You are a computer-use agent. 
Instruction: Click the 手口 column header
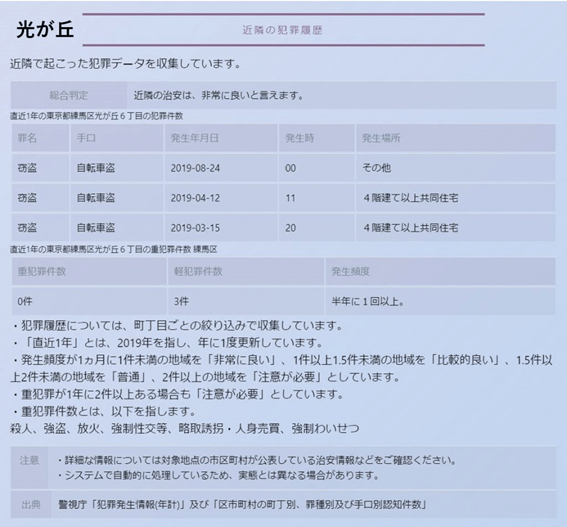117,138
